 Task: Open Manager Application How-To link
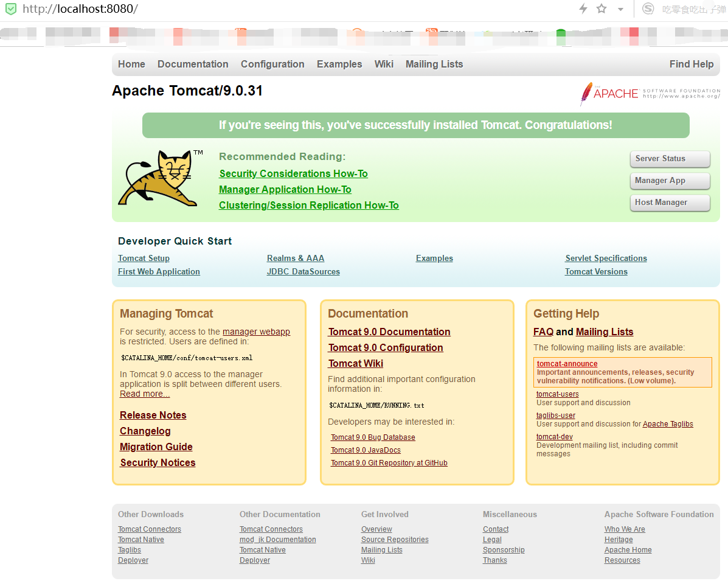point(285,189)
